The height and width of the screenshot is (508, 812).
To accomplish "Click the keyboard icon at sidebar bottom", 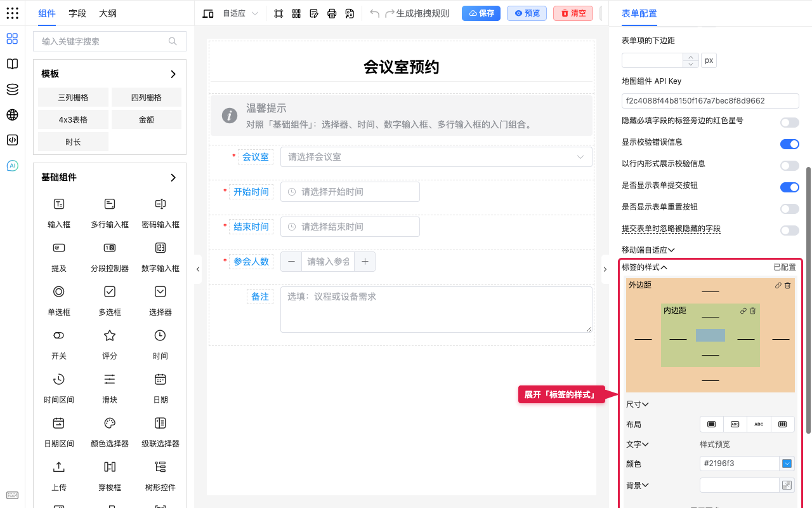I will point(12,495).
